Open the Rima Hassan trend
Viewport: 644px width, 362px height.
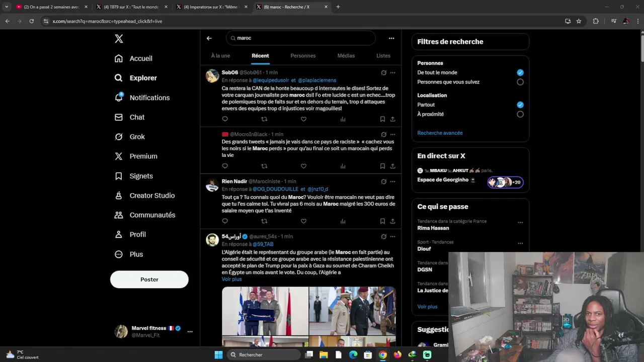(x=433, y=228)
